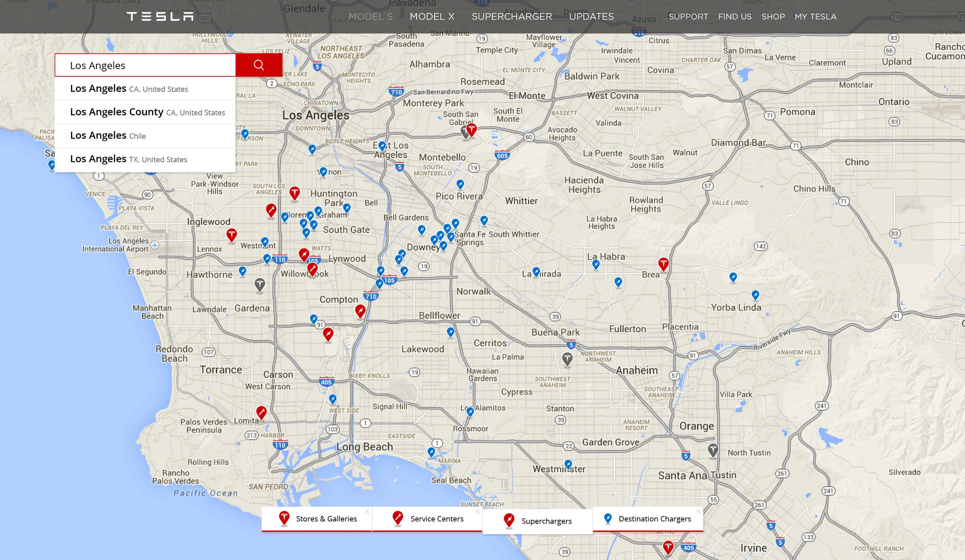The height and width of the screenshot is (560, 965).
Task: Select the supercharger pin near Compton
Action: [360, 311]
